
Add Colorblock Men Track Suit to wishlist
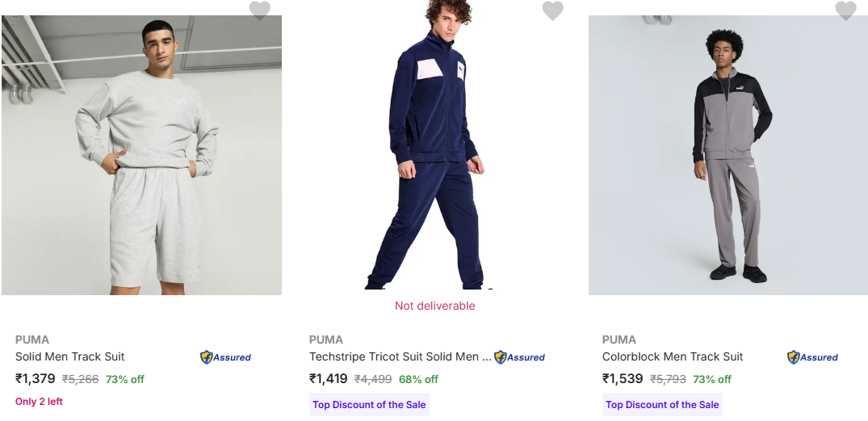point(845,10)
